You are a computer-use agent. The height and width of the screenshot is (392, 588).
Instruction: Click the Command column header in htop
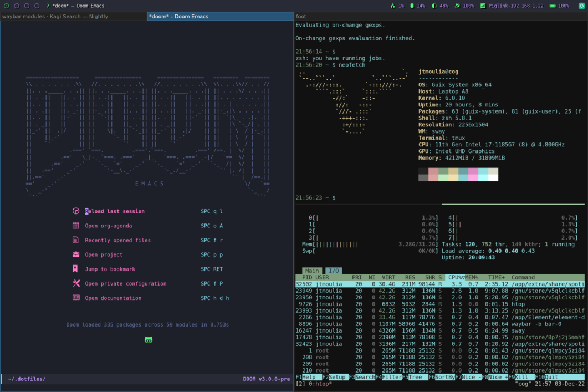523,277
